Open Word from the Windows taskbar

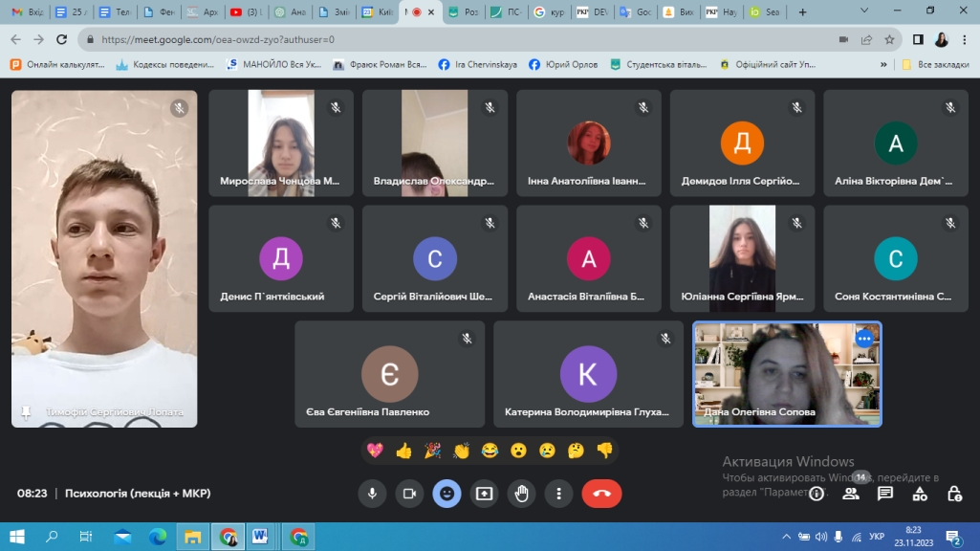click(261, 537)
